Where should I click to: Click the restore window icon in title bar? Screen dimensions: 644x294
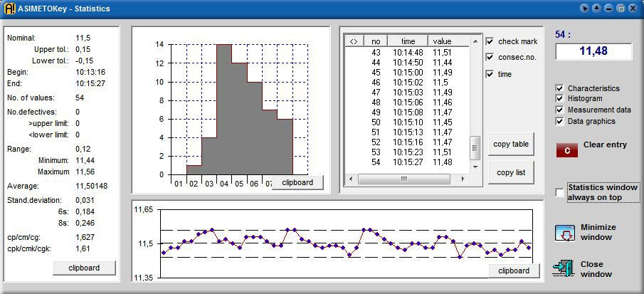click(620, 9)
